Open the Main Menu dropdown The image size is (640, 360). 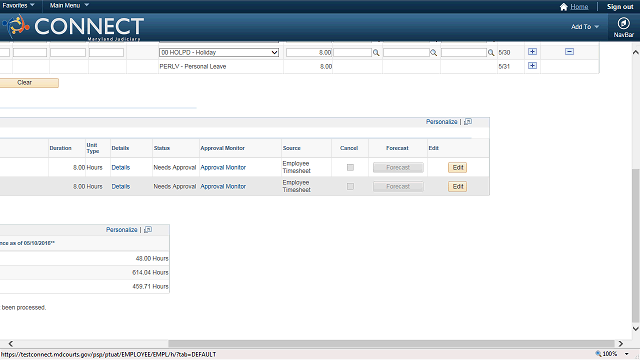(69, 5)
